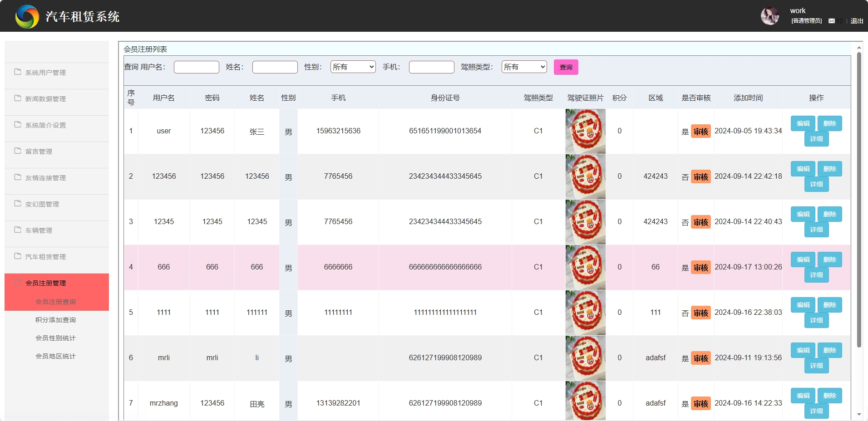Open the message envelope icon in the header
Viewport: 868px width, 421px height.
(832, 21)
